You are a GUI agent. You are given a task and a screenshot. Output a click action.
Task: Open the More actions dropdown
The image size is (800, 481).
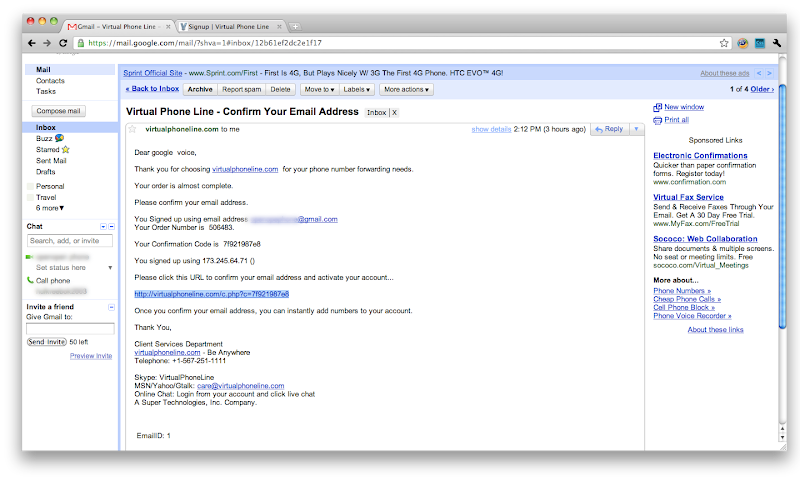click(x=406, y=89)
